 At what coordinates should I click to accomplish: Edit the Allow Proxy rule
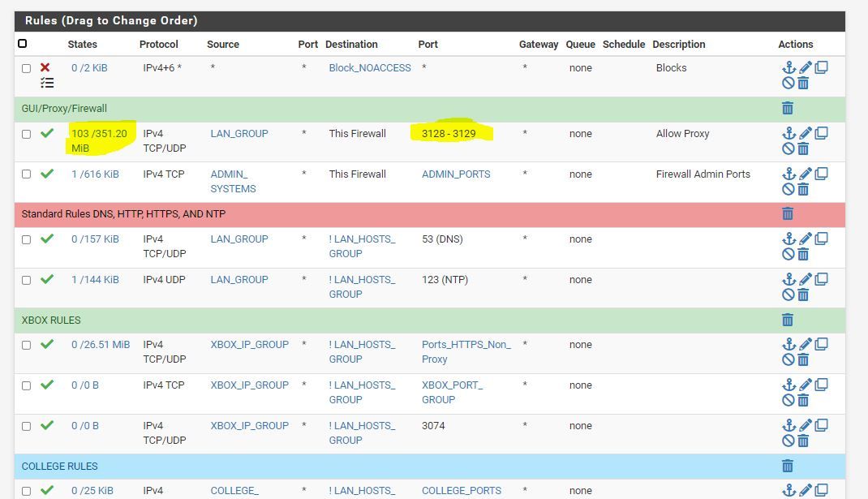pos(806,133)
